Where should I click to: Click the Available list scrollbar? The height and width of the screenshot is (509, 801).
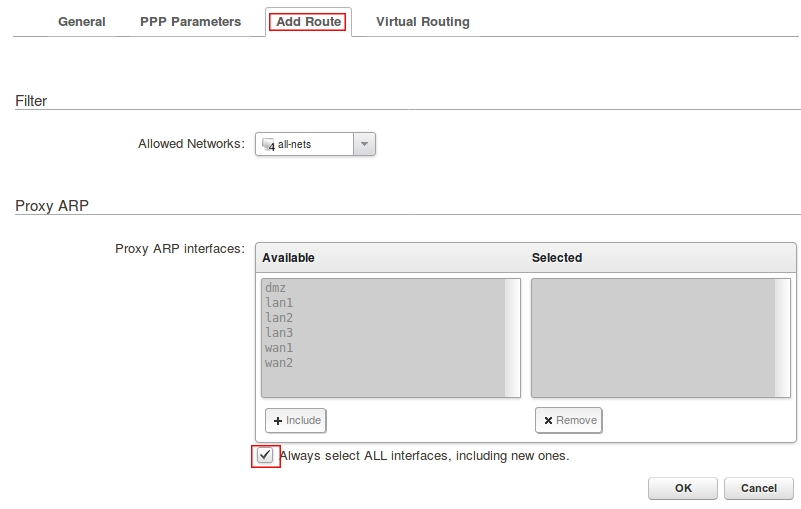pos(513,338)
